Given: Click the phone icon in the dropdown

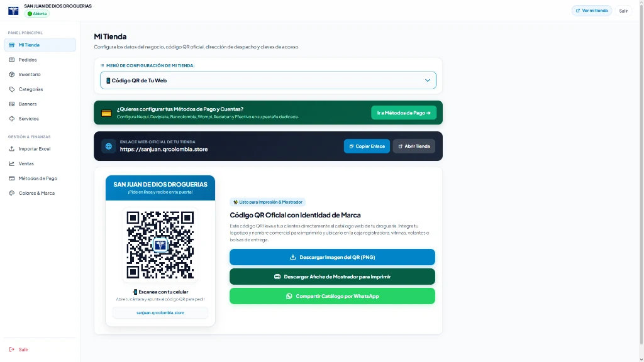Looking at the screenshot, I should pyautogui.click(x=108, y=80).
